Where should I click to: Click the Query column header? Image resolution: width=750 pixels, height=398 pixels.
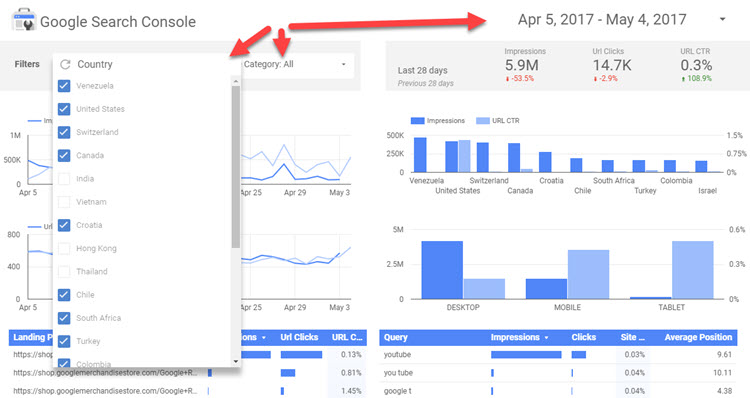396,337
